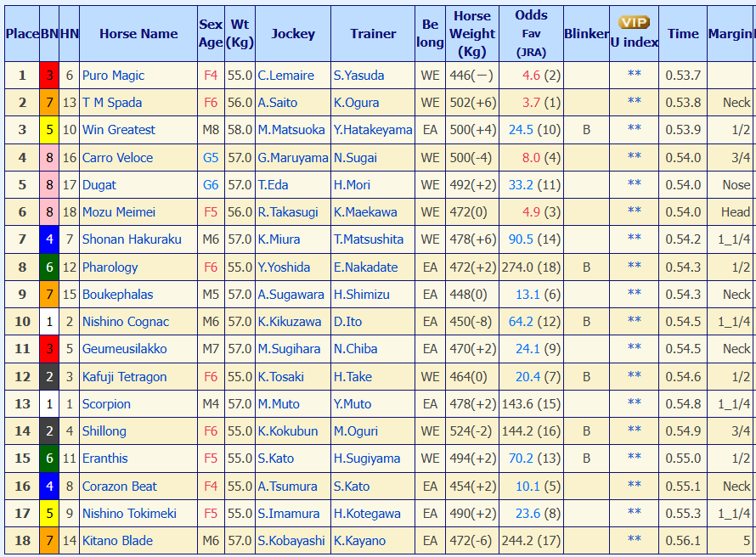Click the Shillong horse name
Viewport: 756px width, 557px height.
(104, 430)
